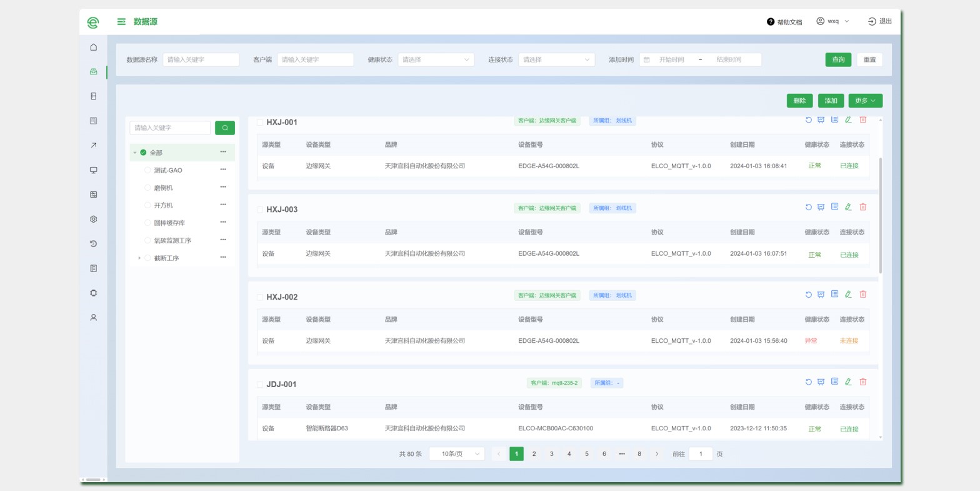The image size is (980, 491).
Task: Click the 删除 button
Action: pos(799,101)
